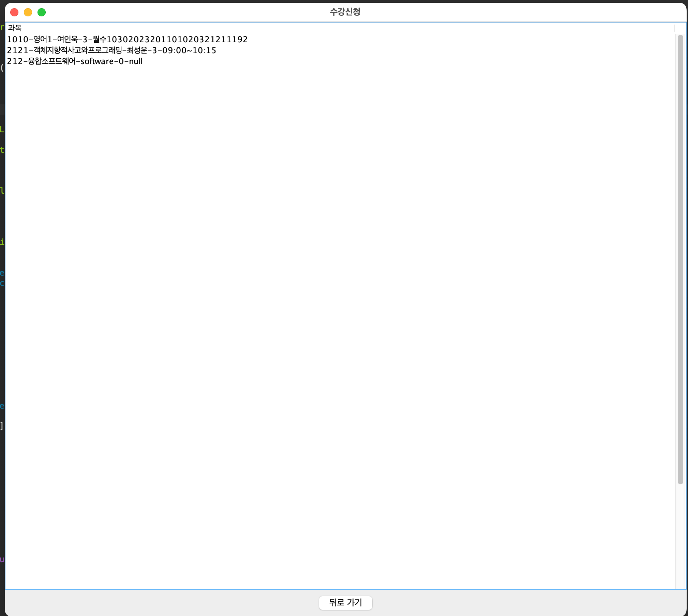Click the 뒤로 가기 button
The width and height of the screenshot is (688, 616).
coord(345,602)
